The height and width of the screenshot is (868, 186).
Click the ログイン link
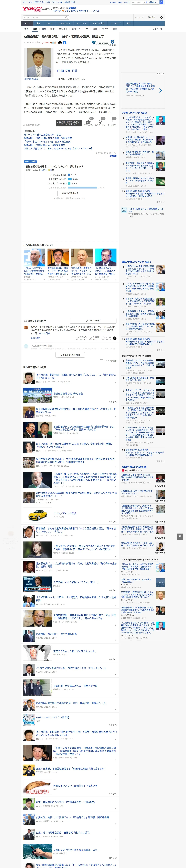point(57,11)
